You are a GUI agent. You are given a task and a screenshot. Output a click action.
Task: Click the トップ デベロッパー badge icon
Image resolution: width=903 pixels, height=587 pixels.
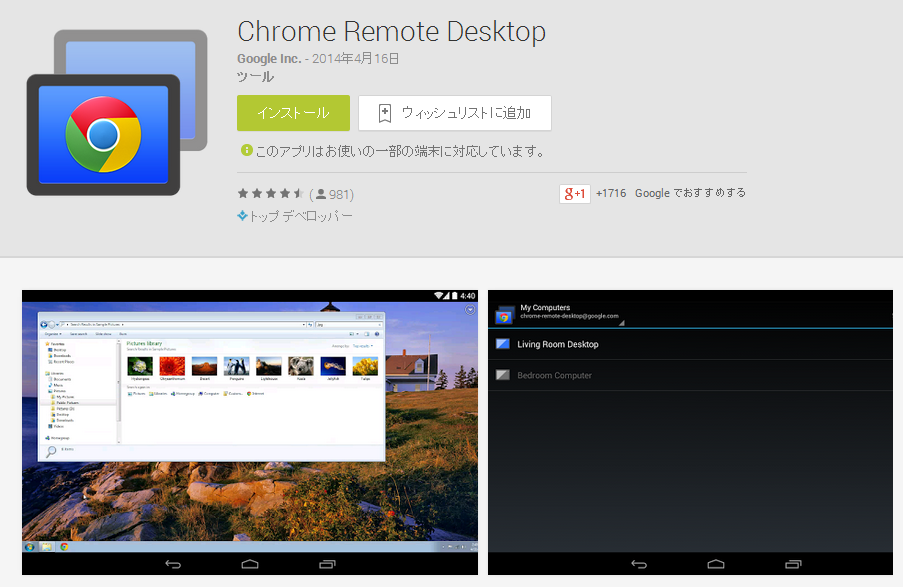pyautogui.click(x=242, y=216)
